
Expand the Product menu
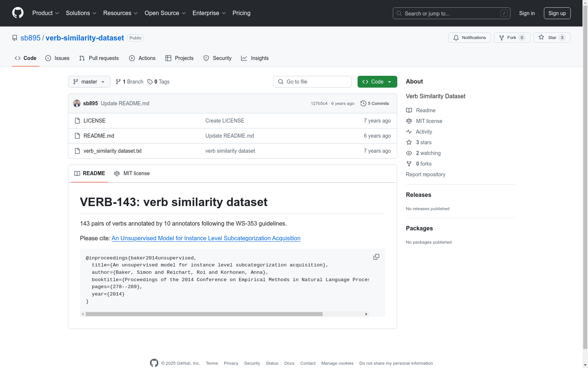pyautogui.click(x=46, y=13)
